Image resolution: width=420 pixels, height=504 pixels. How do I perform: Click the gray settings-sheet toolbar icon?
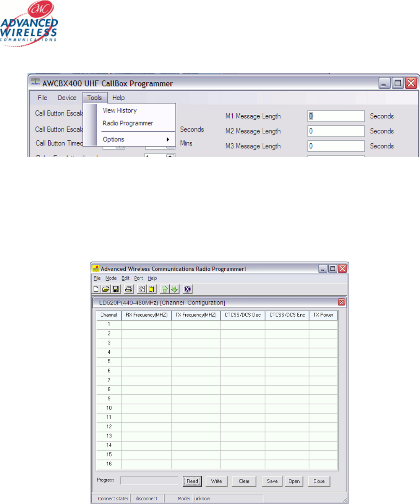tap(141, 289)
